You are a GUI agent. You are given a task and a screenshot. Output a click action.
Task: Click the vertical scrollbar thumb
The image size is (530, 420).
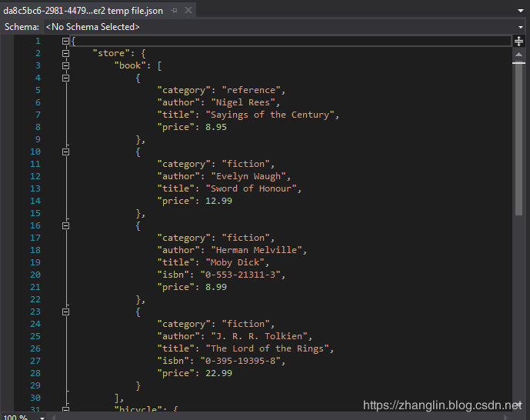(x=518, y=139)
